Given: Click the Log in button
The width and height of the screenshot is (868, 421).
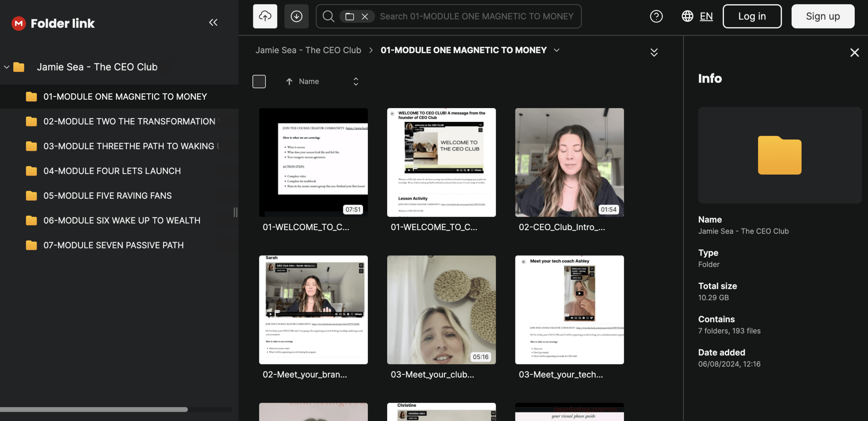Looking at the screenshot, I should click(752, 16).
